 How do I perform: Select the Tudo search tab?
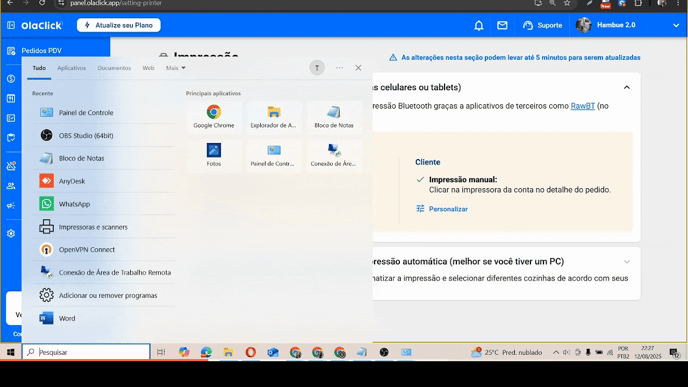pos(39,68)
